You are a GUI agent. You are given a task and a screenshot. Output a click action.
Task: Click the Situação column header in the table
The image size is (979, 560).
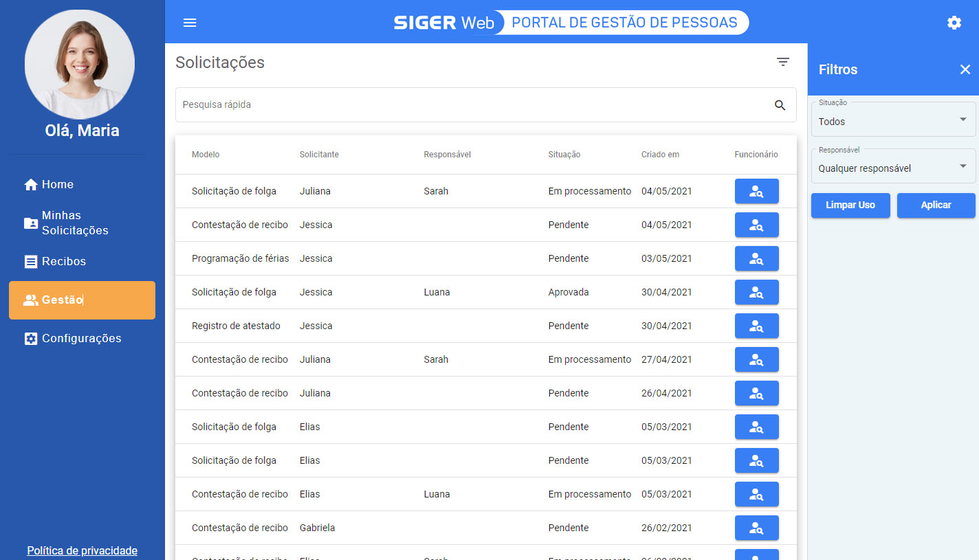(x=564, y=155)
